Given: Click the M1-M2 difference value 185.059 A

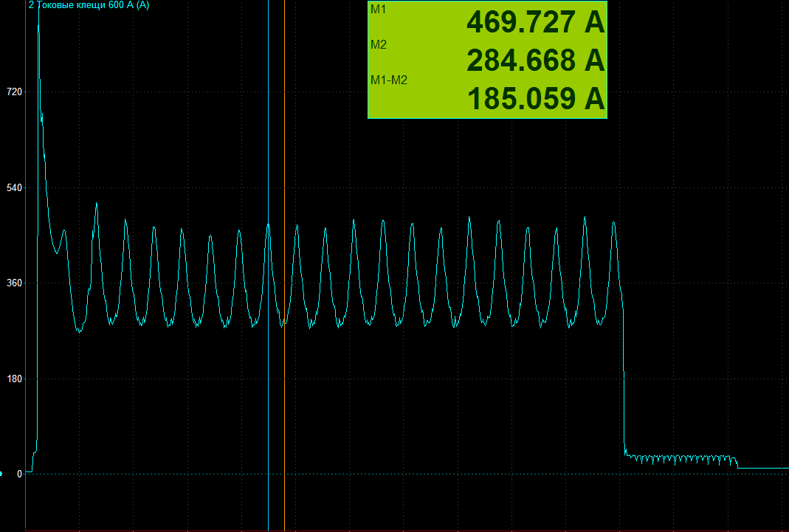Looking at the screenshot, I should tap(535, 98).
